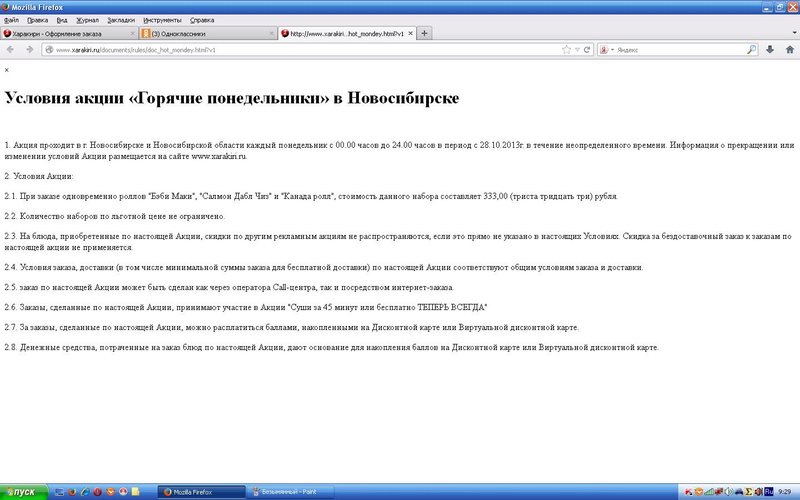This screenshot has width=800, height=500.
Task: Switch to Безымянный - Paint taskbar button
Action: tap(292, 492)
